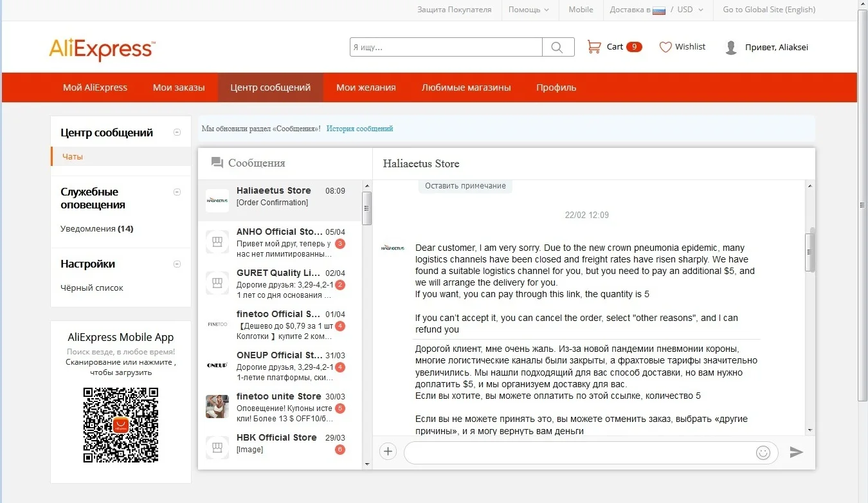Open Уведомления (14) notifications
This screenshot has width=868, height=503.
click(x=97, y=228)
